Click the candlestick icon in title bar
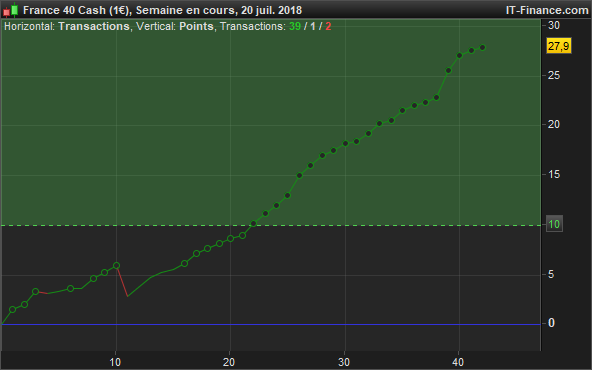 tap(11, 10)
